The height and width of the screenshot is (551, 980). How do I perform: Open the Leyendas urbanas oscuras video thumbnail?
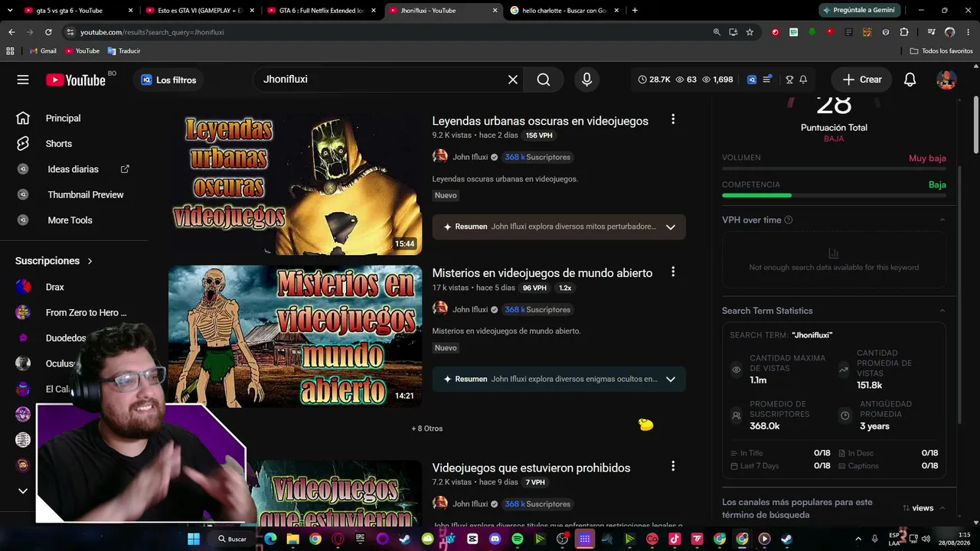point(295,184)
